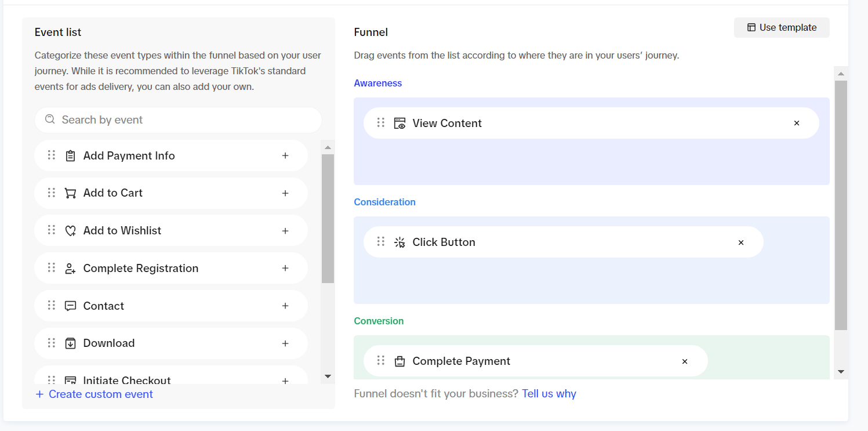Click drag handle of View Content
868x431 pixels.
[380, 123]
